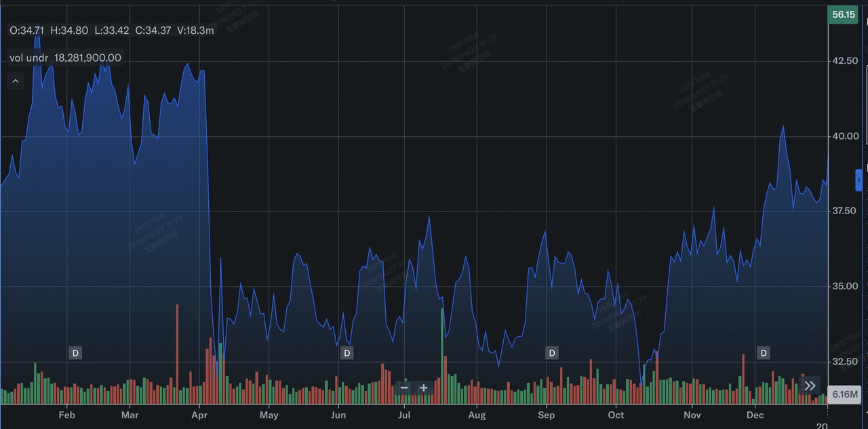Click the 40.00 price axis level
This screenshot has width=868, height=429.
point(845,136)
